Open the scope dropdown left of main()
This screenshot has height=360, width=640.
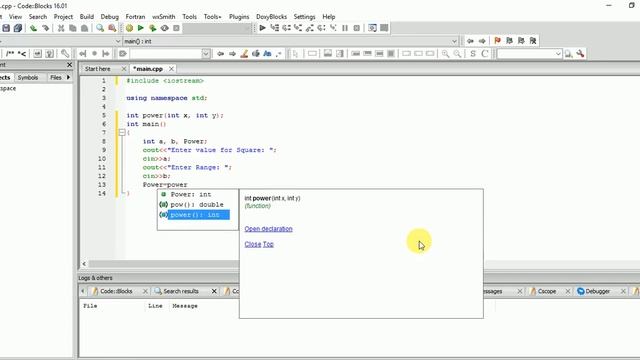pos(118,41)
